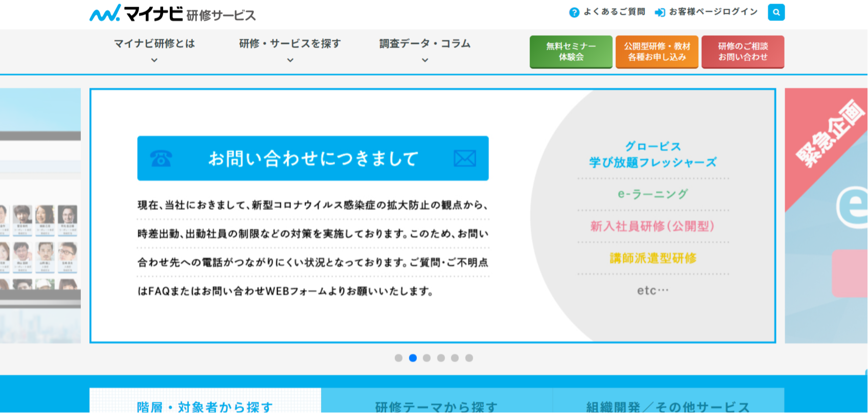Click orange 公開型研修・教材 application button
This screenshot has width=868, height=413.
click(657, 52)
